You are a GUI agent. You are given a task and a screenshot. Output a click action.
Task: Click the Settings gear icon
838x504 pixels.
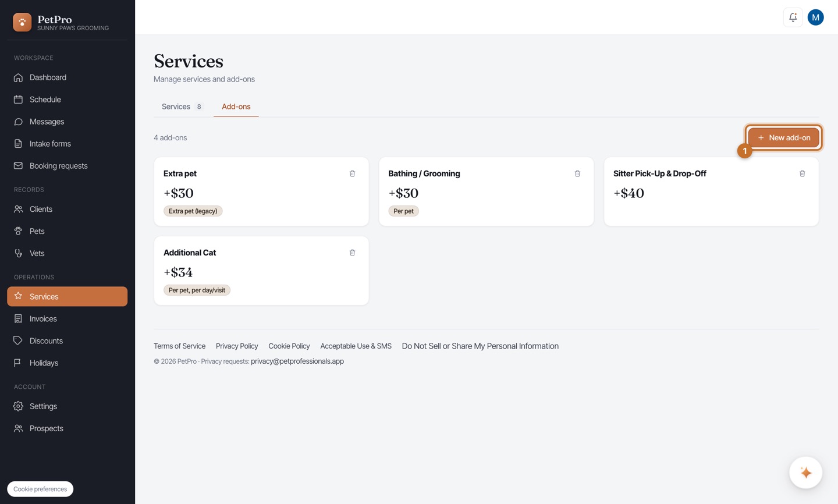(19, 406)
